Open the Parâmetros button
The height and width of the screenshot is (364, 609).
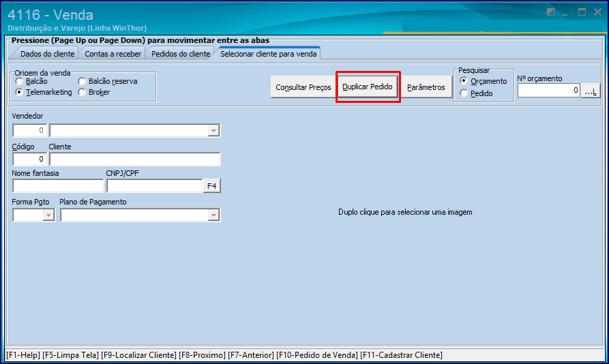coord(426,87)
